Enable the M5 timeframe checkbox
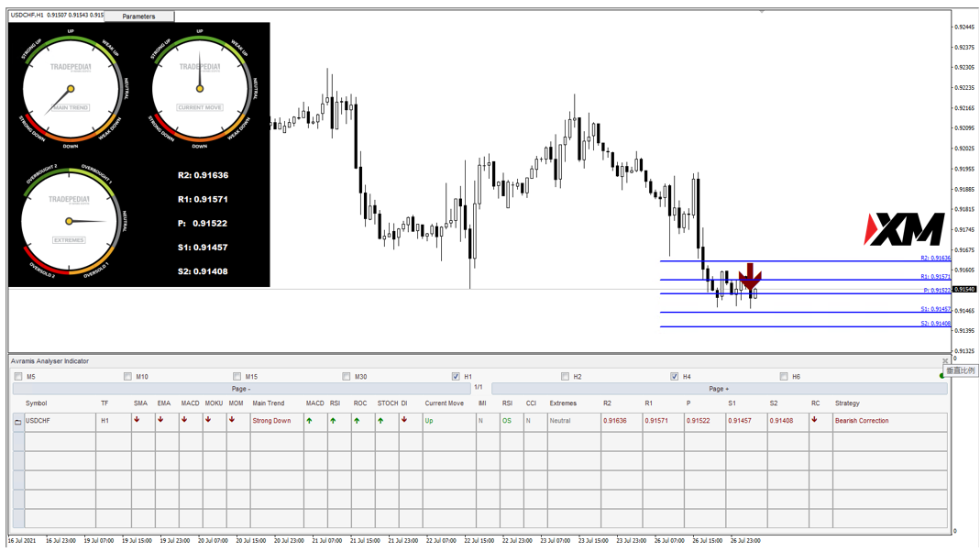Image resolution: width=980 pixels, height=552 pixels. [x=18, y=377]
